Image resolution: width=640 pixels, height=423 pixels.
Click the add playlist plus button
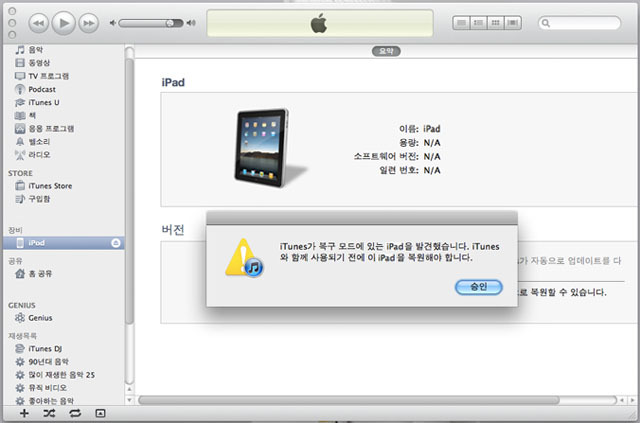24,413
